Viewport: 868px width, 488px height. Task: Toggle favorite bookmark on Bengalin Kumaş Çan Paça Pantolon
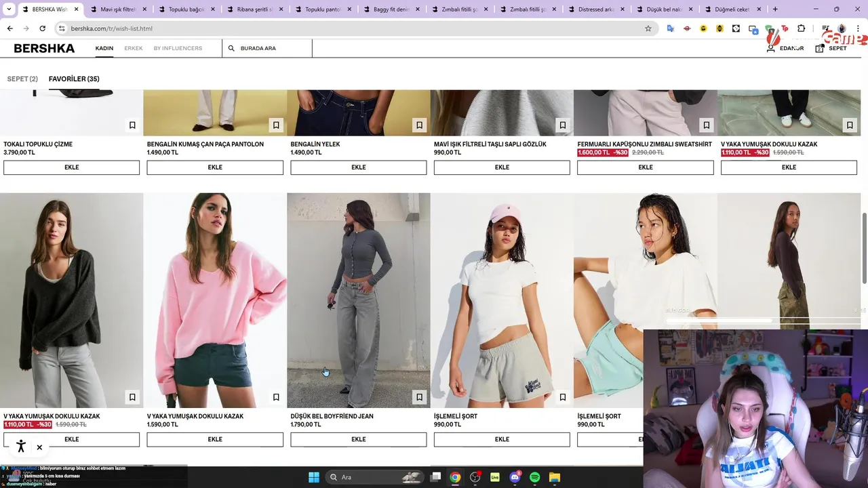point(276,125)
